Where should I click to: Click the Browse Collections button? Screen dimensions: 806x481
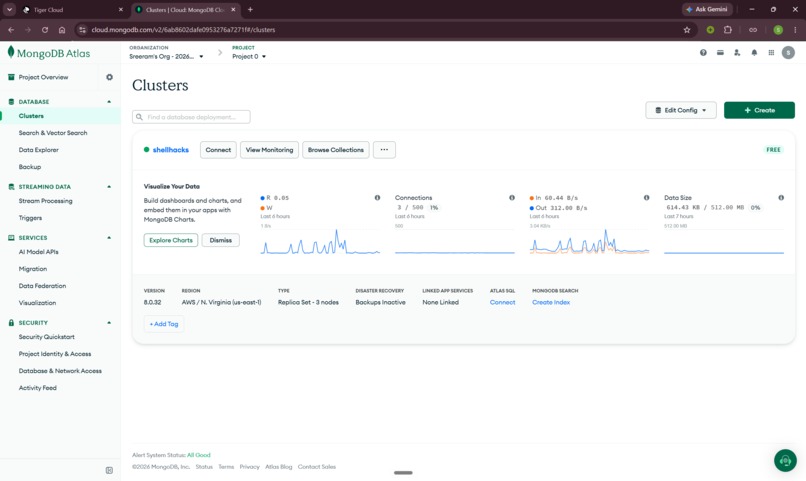(x=336, y=150)
